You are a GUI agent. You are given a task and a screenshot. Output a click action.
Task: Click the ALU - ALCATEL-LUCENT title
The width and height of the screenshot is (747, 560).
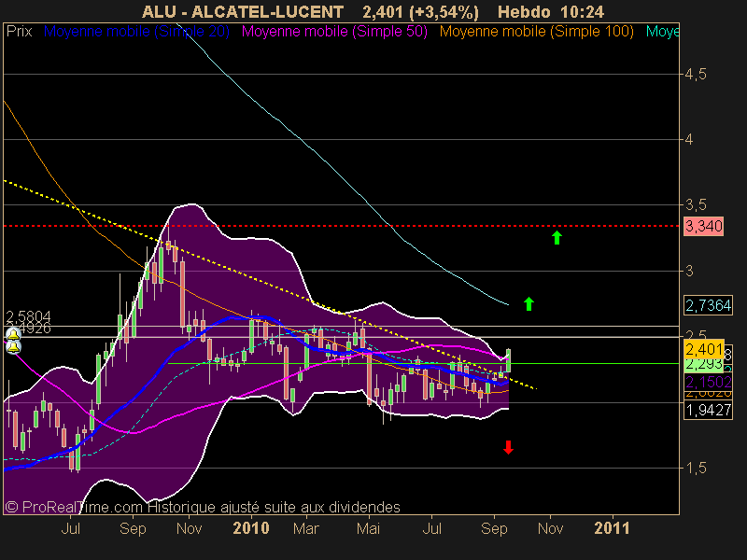(243, 11)
